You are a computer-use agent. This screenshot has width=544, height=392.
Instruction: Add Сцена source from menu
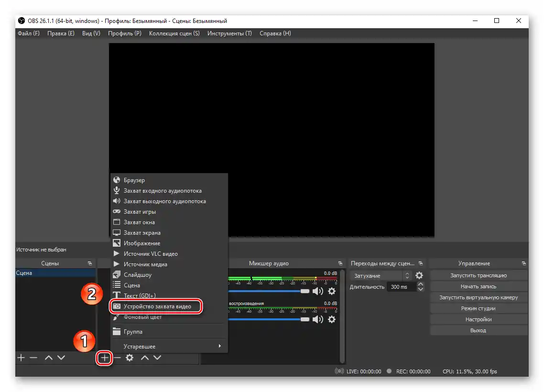click(169, 285)
